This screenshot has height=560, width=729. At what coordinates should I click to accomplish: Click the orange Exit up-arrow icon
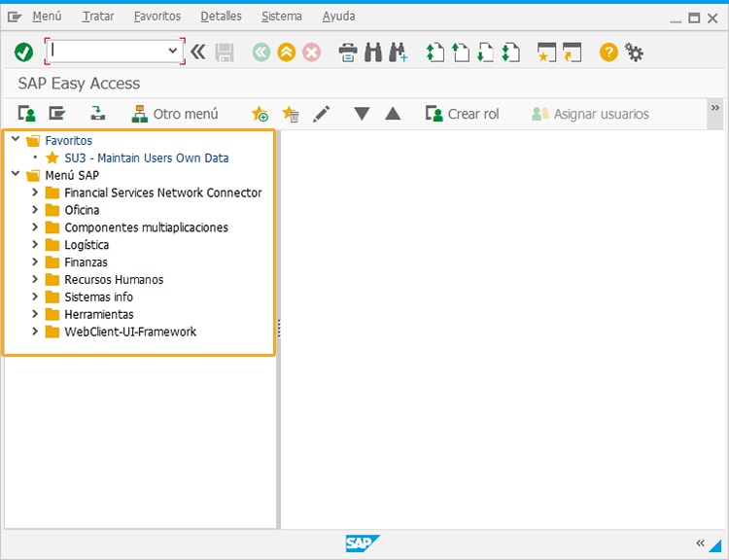[287, 52]
